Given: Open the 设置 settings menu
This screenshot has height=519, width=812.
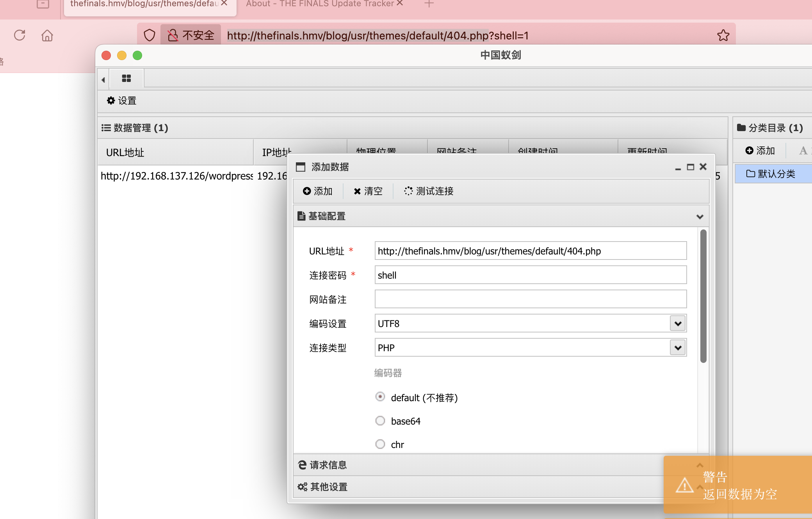Looking at the screenshot, I should [x=122, y=101].
